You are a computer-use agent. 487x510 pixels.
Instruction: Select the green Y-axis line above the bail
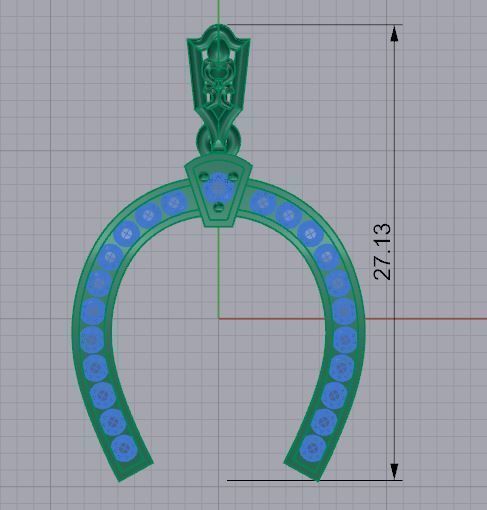[219, 12]
